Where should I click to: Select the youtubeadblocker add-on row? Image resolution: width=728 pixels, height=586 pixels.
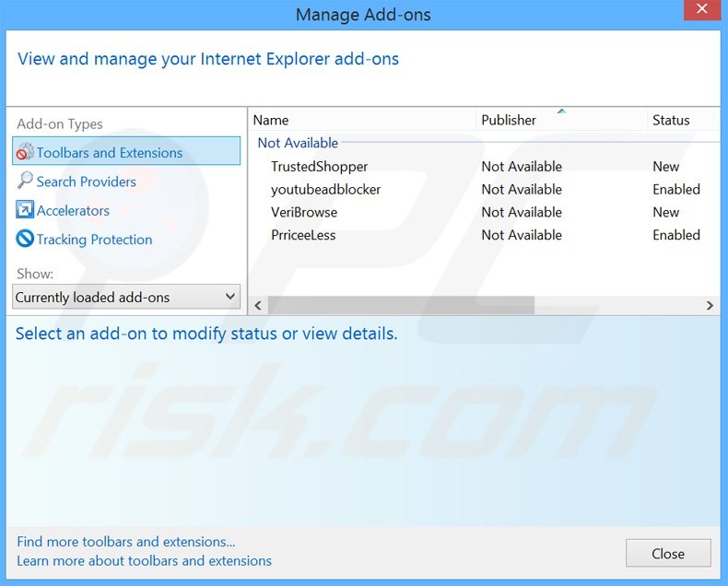325,190
